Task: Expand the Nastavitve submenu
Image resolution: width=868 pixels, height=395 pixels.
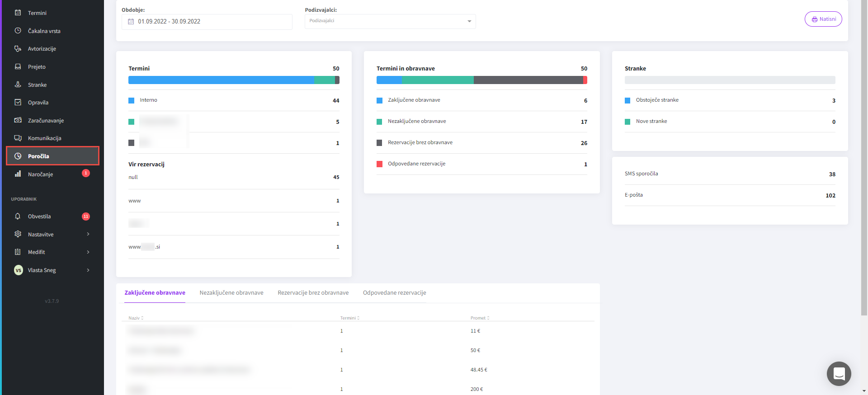Action: tap(88, 234)
